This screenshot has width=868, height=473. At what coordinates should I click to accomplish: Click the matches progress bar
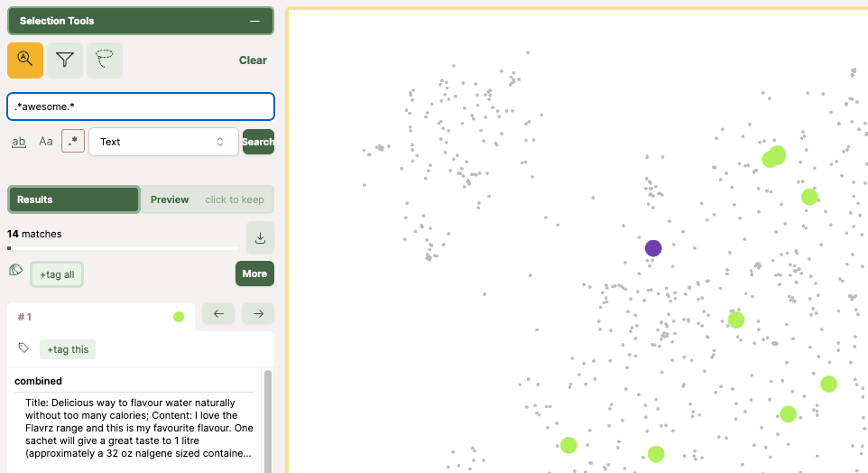(x=123, y=248)
